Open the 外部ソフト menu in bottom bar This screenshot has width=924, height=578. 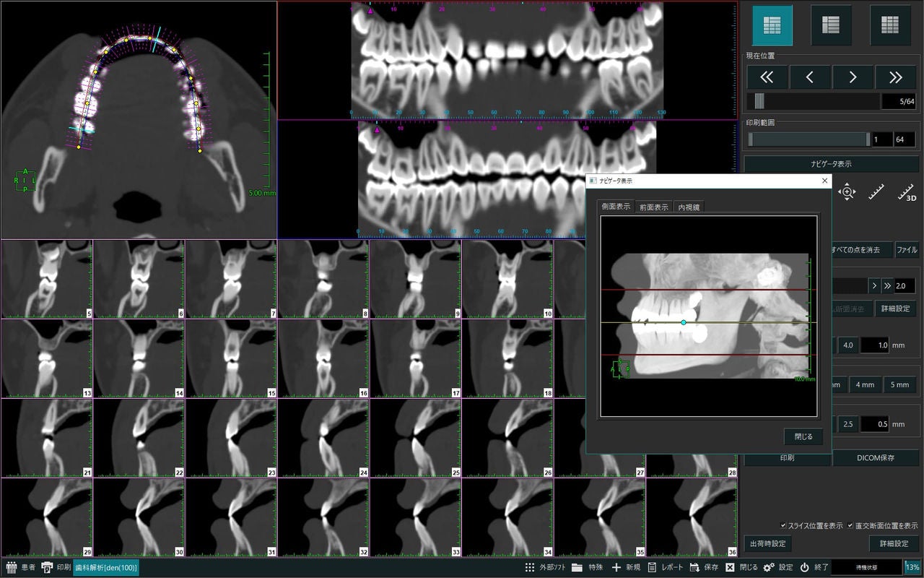point(545,567)
